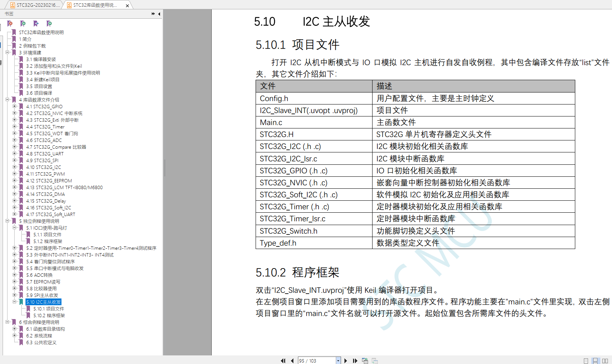Screen dimensions: 612x364
Task: Collapse the 书签 panel with the left triangle
Action: [x=159, y=14]
